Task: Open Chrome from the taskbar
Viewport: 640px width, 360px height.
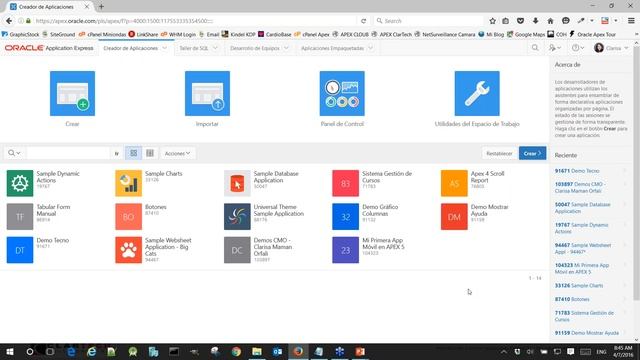Action: click(x=236, y=351)
